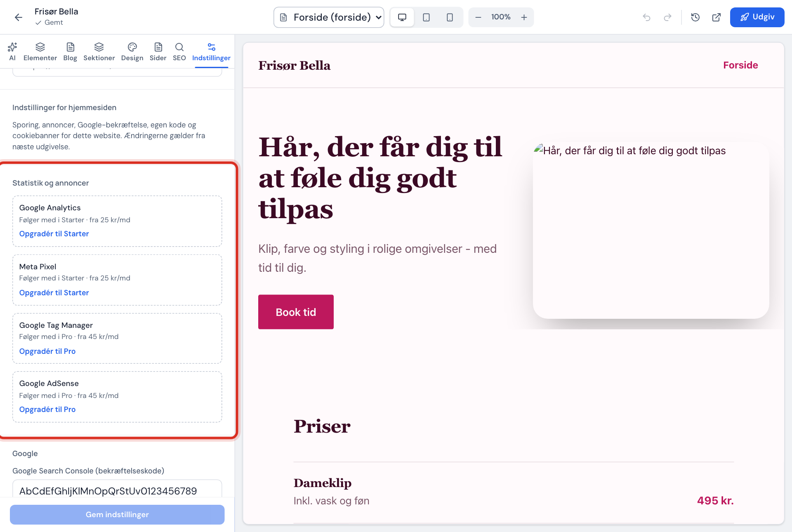This screenshot has height=532, width=792.
Task: Select the hero image placeholder
Action: 651,230
